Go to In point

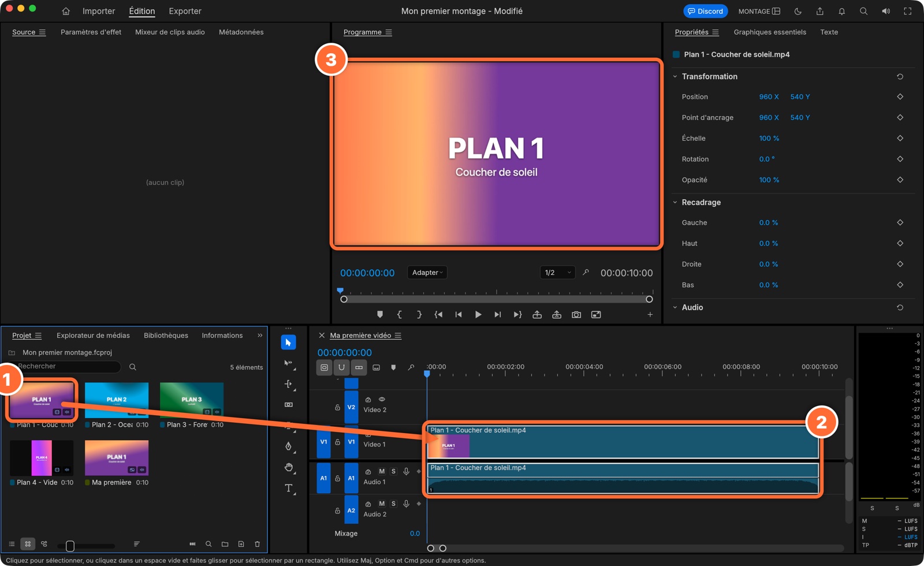(x=438, y=315)
